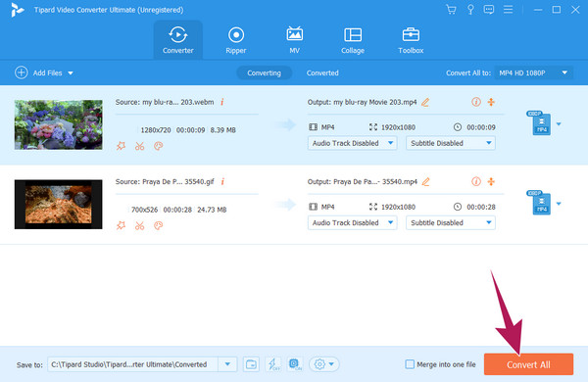This screenshot has height=382, width=588.
Task: Expand format arrow for blu-ray Movie row
Action: pyautogui.click(x=559, y=124)
